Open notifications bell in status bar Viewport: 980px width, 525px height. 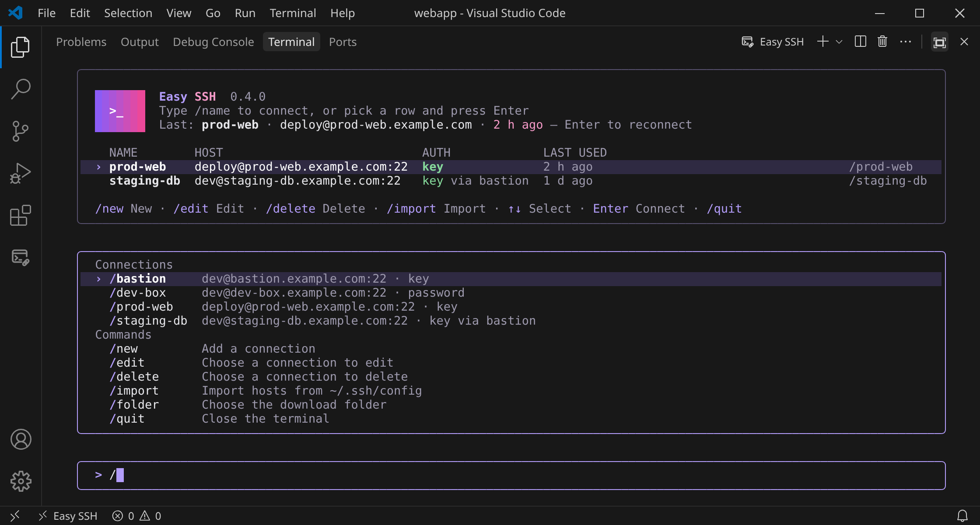tap(962, 516)
